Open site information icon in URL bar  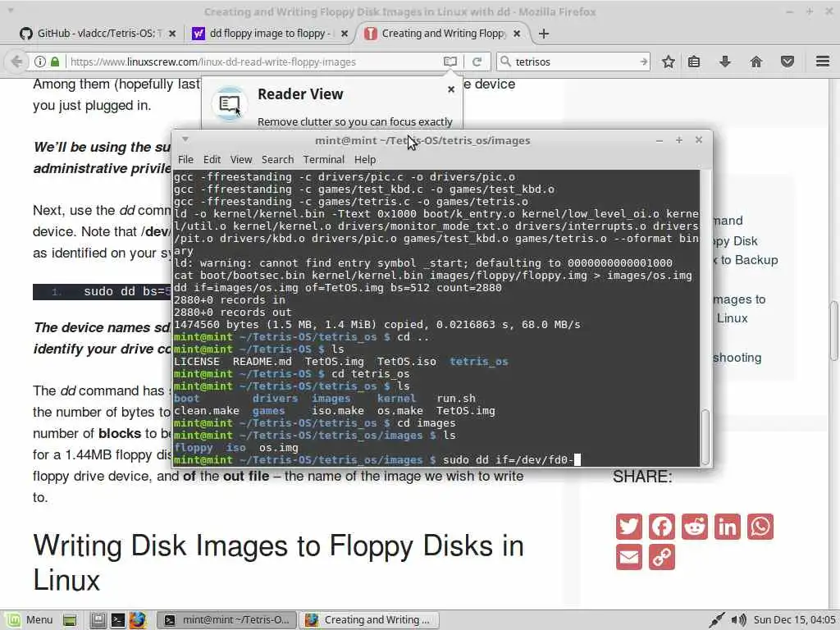click(x=39, y=62)
